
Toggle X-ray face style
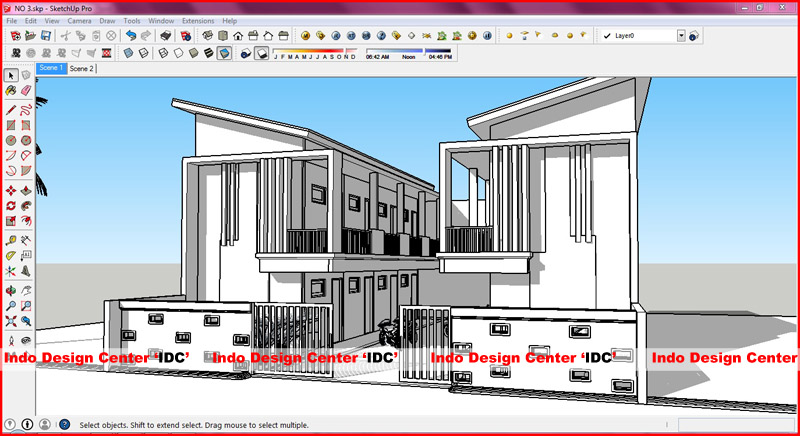coord(129,53)
